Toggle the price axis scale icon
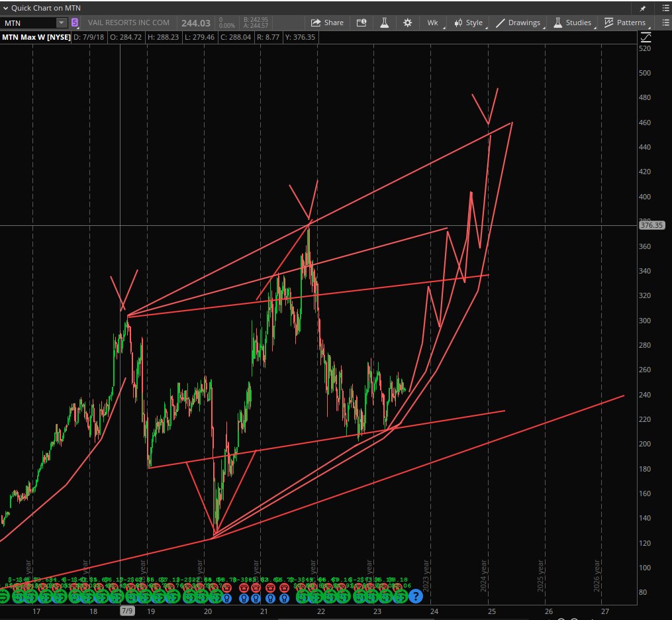 (x=646, y=37)
